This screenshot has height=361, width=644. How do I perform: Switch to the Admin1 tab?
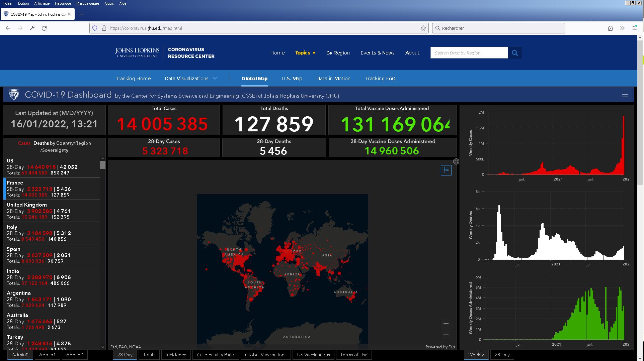(47, 355)
